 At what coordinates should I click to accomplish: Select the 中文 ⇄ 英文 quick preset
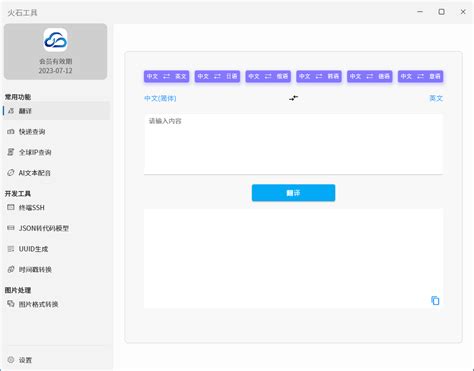click(x=167, y=76)
